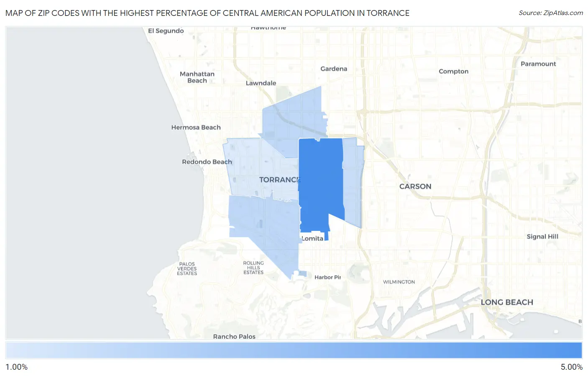The height and width of the screenshot is (376, 588).
Task: Click the darkest blue zip code region
Action: tap(321, 184)
